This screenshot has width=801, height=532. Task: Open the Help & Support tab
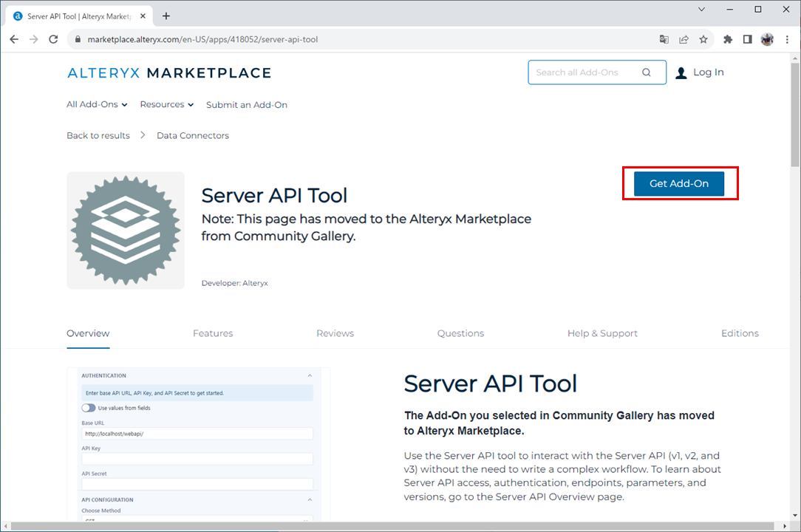pyautogui.click(x=601, y=333)
